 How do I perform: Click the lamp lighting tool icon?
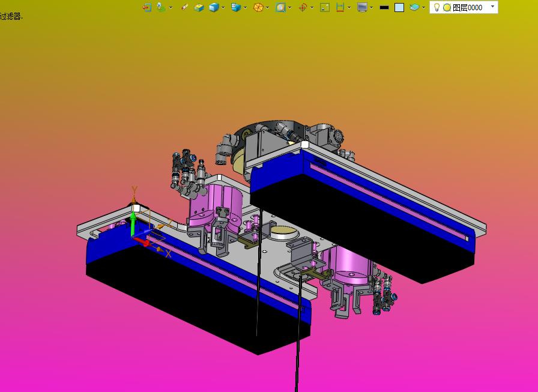[161, 7]
